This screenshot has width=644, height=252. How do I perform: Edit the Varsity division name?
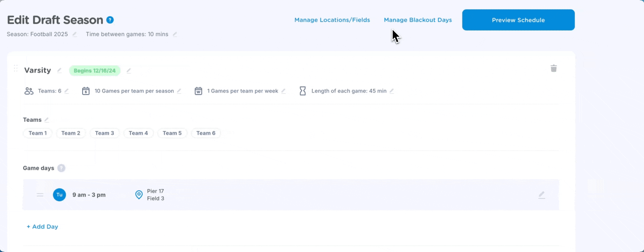pos(59,70)
